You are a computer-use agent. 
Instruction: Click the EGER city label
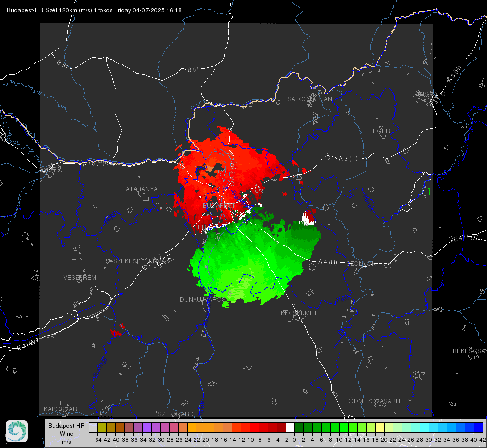coord(381,131)
